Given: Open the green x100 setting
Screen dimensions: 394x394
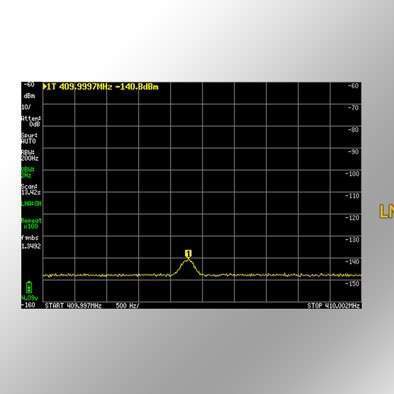Looking at the screenshot, I should (32, 224).
